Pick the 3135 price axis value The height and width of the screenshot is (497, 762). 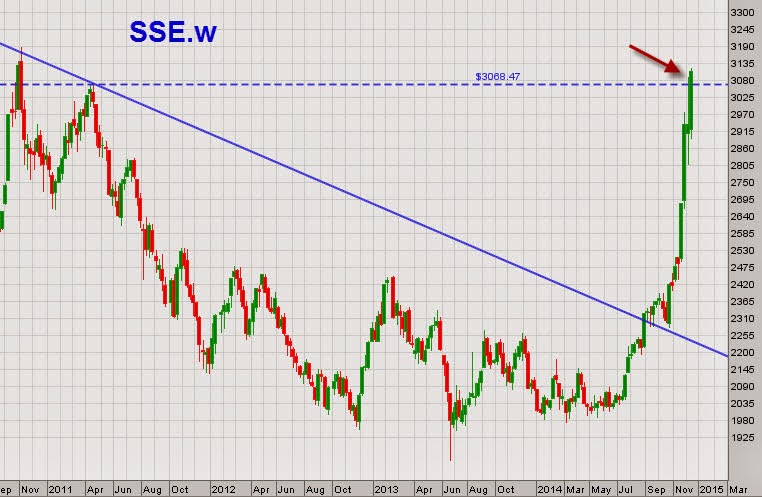tap(743, 64)
